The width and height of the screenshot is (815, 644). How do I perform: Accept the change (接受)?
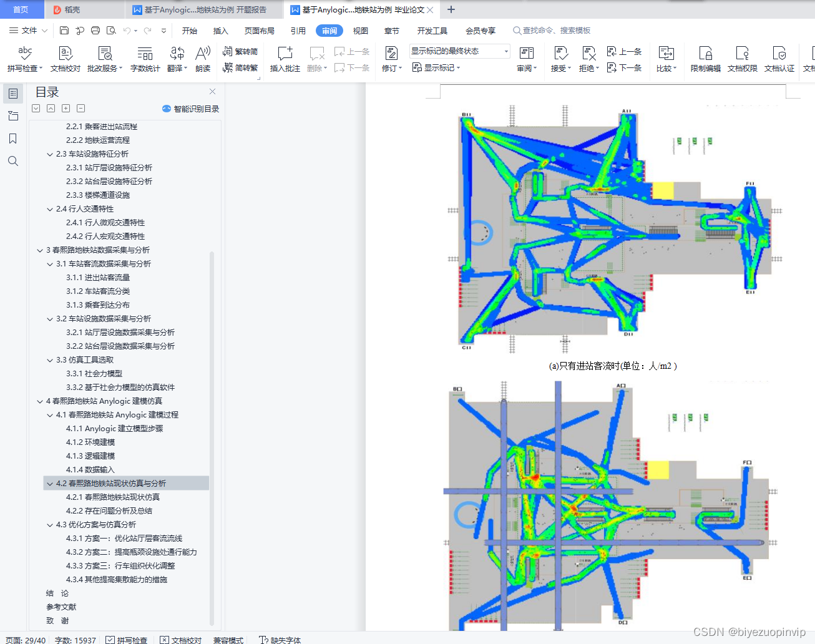coord(561,59)
